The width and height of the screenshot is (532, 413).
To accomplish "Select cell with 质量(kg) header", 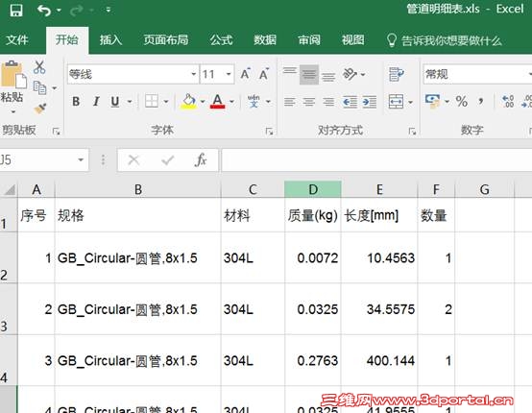I will pos(313,215).
